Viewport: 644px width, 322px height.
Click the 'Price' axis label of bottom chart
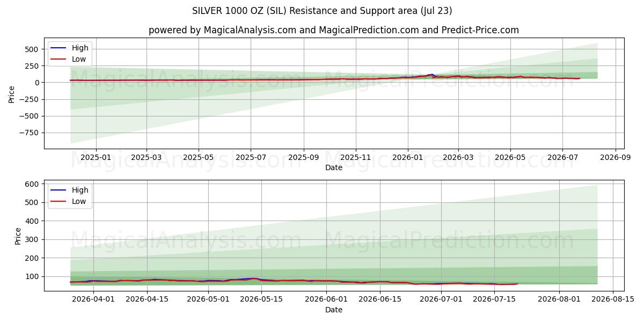(18, 236)
